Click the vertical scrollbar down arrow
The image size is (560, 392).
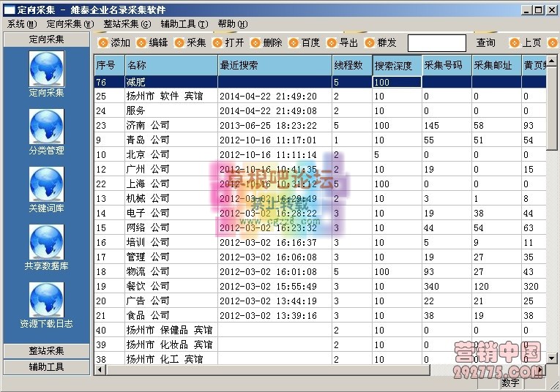point(552,358)
